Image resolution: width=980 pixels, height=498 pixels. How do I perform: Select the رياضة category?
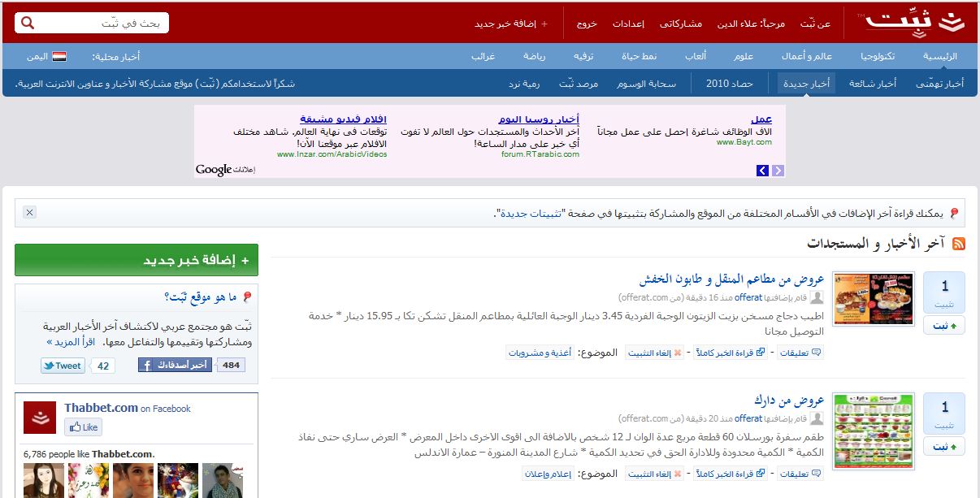pyautogui.click(x=535, y=56)
